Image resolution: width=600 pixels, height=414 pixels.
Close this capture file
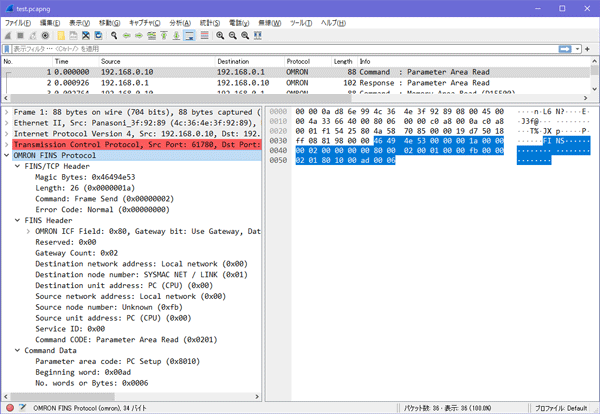click(86, 36)
